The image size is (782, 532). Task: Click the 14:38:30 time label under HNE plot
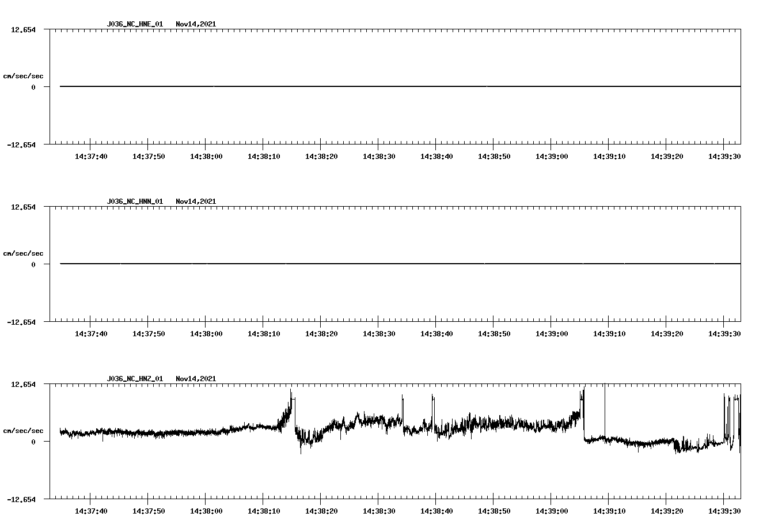coord(379,157)
